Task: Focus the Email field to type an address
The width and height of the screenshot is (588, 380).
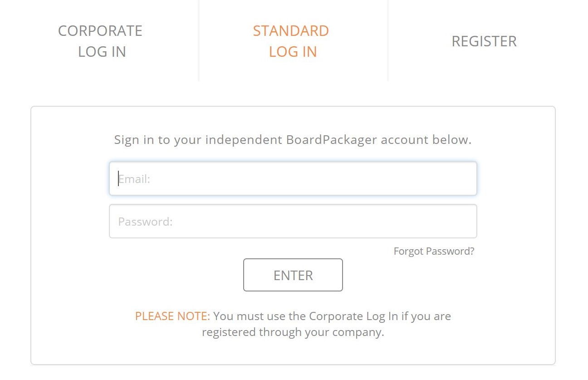Action: click(293, 178)
